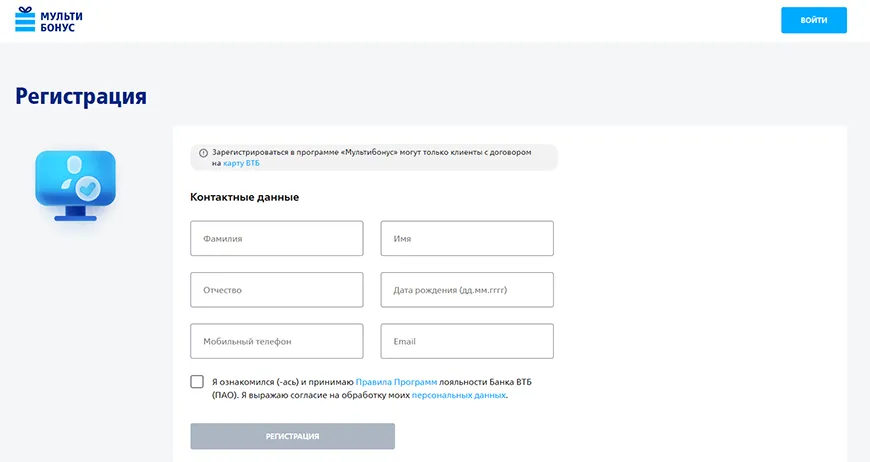Click the info icon in notice banner
The height and width of the screenshot is (462, 870).
tap(203, 153)
